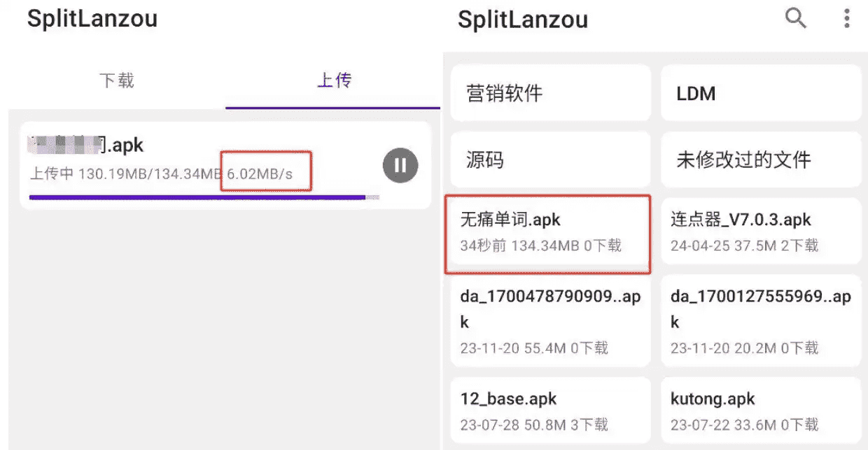The width and height of the screenshot is (868, 450).
Task: Switch to the 下载 tab
Action: click(117, 80)
